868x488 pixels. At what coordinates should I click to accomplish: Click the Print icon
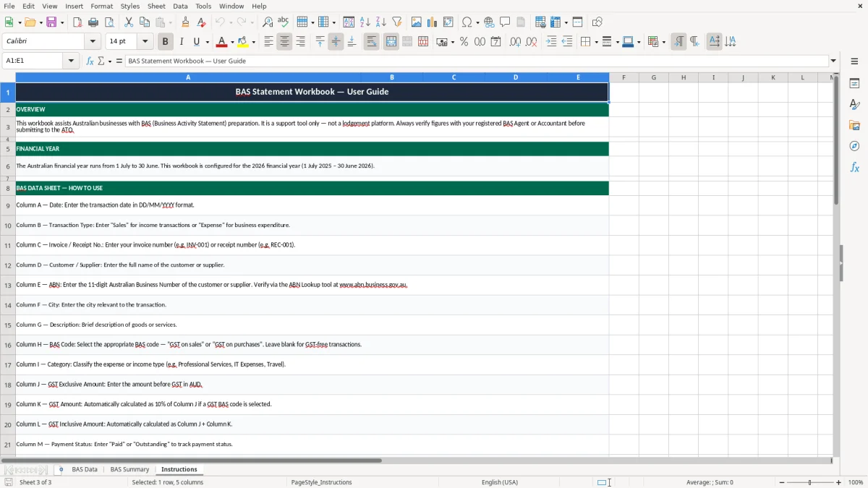(93, 22)
